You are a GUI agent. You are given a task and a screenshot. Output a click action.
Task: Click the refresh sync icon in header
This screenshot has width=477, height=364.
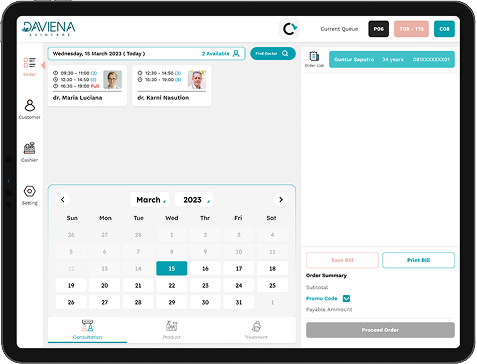(x=289, y=29)
